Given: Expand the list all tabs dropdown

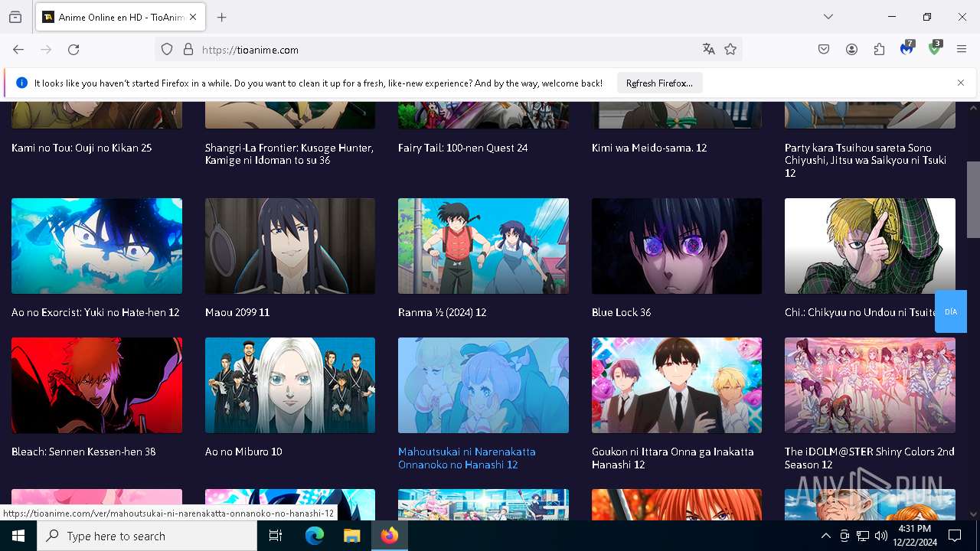Looking at the screenshot, I should click(x=828, y=17).
